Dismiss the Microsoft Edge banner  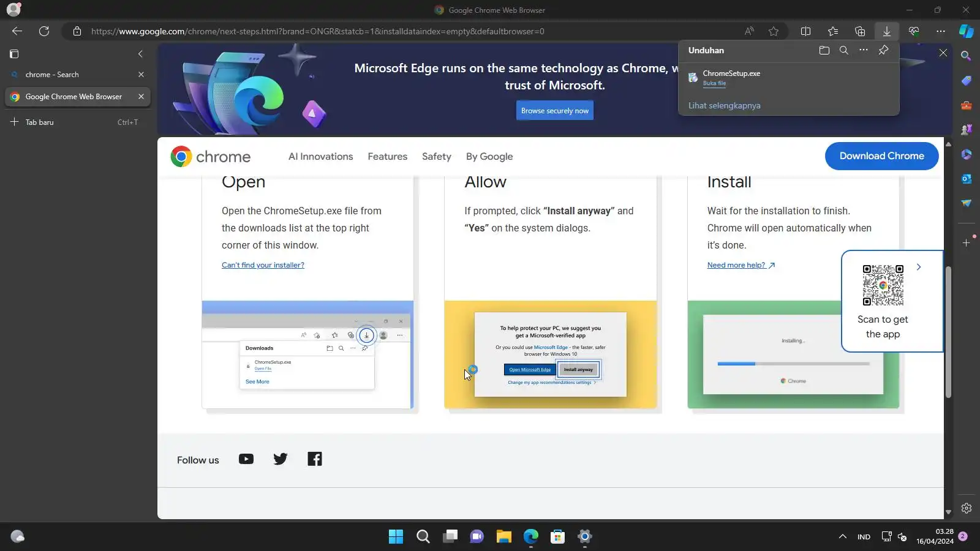(x=943, y=53)
